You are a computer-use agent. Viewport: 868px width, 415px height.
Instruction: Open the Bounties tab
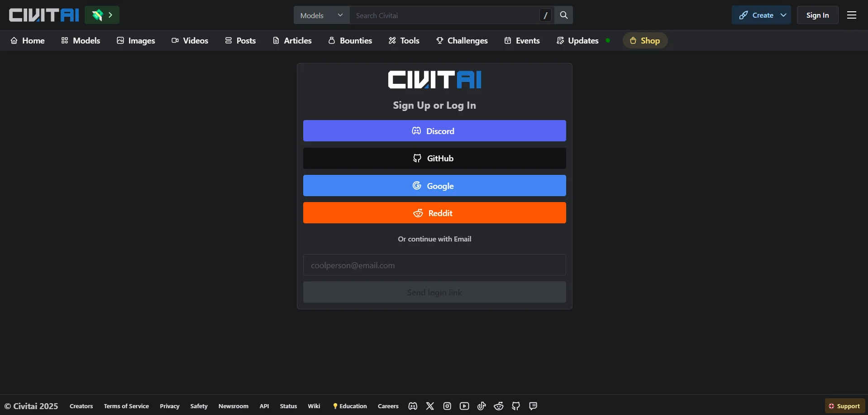point(350,40)
